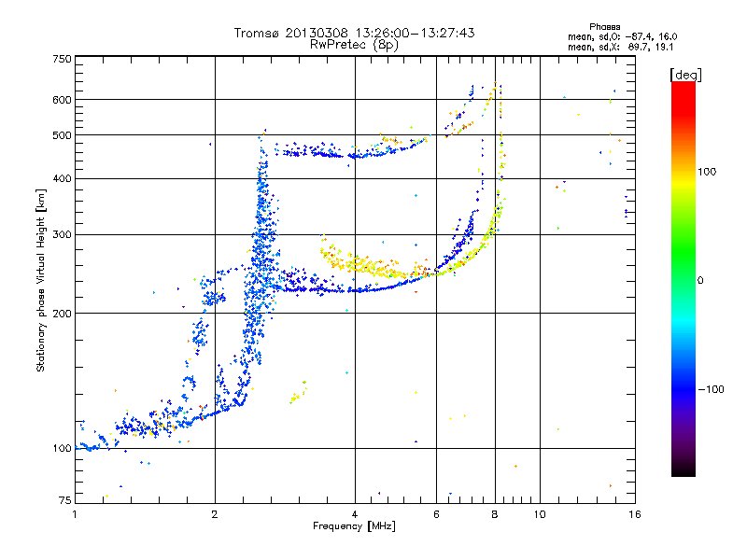The image size is (747, 560).
Task: Click the x-axis tick label '2'
Action: click(x=215, y=514)
